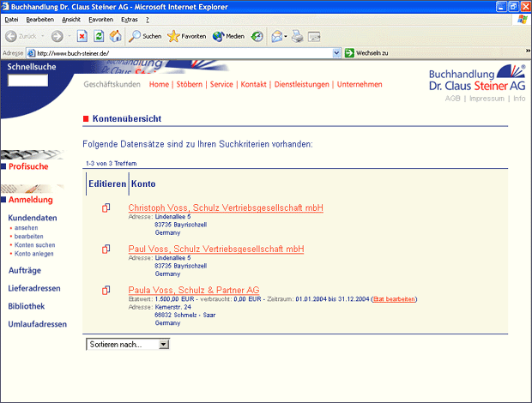532x403 pixels.
Task: Click the Geschäftskunden label link
Action: point(112,84)
